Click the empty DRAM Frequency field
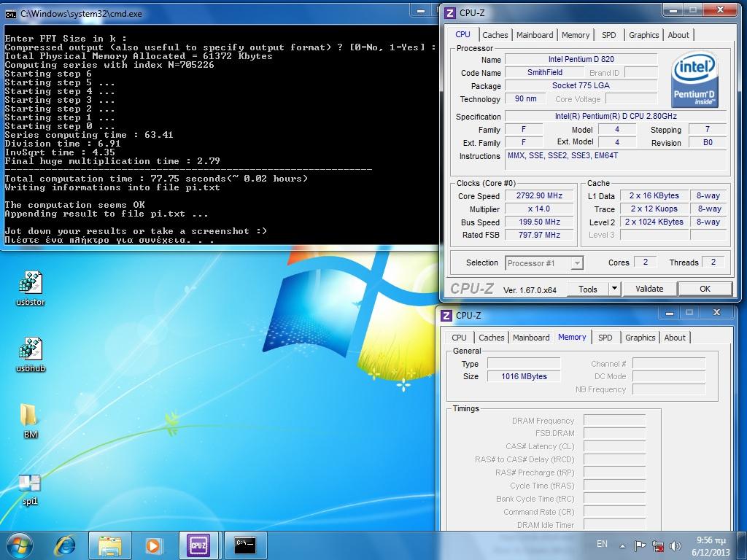The height and width of the screenshot is (560, 747). coord(614,421)
